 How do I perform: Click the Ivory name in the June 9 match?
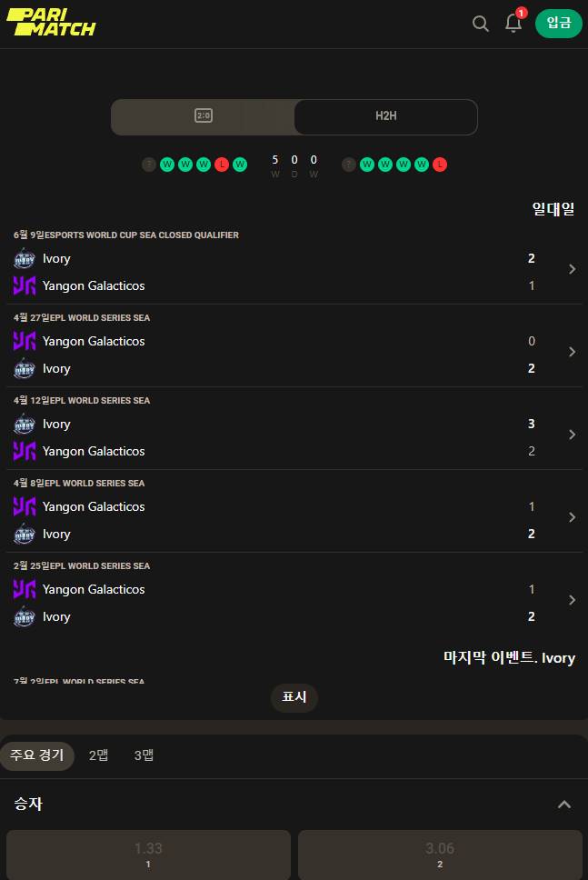[56, 259]
